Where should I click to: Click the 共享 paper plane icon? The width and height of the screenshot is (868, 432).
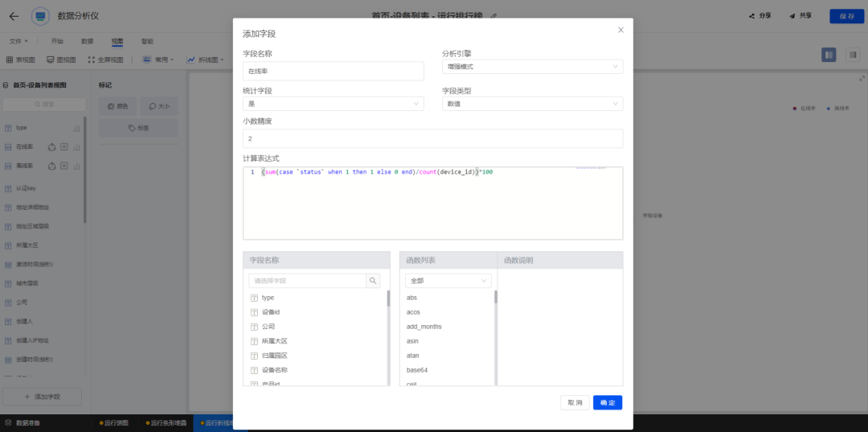[792, 16]
